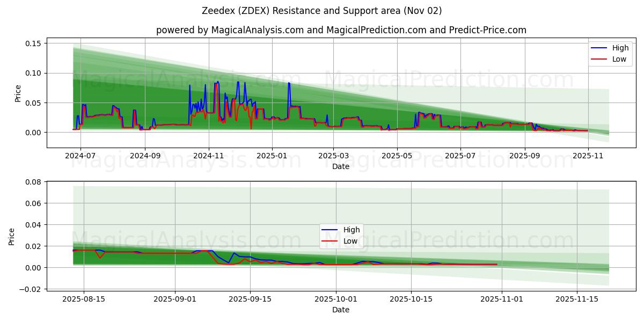Click the top chart's 'Date' axis label
The height and width of the screenshot is (322, 644).
(x=341, y=166)
